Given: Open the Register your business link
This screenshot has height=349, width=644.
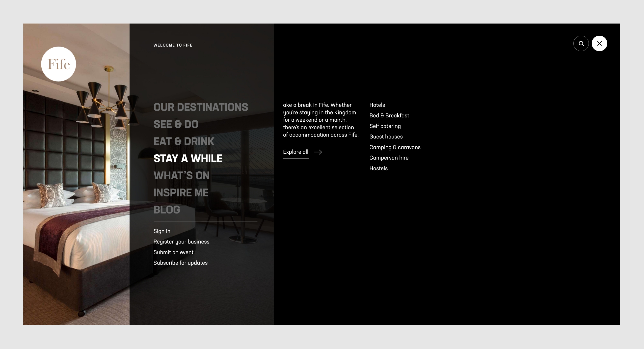Looking at the screenshot, I should (x=181, y=242).
